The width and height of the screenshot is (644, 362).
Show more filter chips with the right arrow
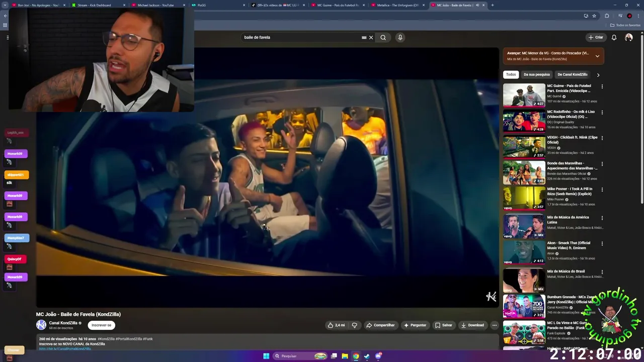pos(598,75)
